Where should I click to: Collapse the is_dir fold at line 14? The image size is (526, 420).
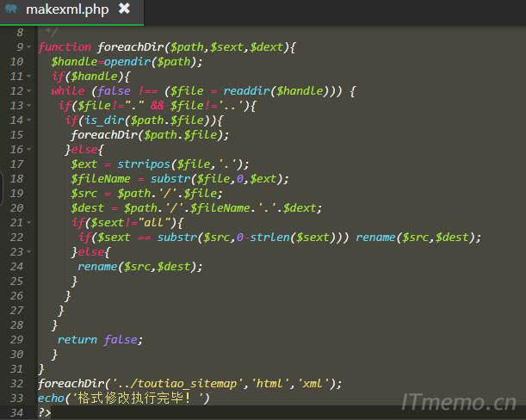(x=29, y=120)
